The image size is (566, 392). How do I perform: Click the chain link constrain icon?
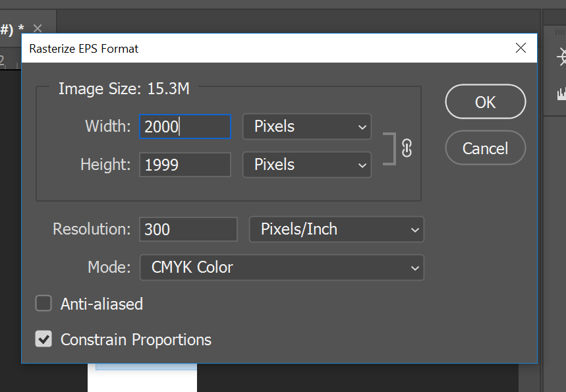pos(407,148)
